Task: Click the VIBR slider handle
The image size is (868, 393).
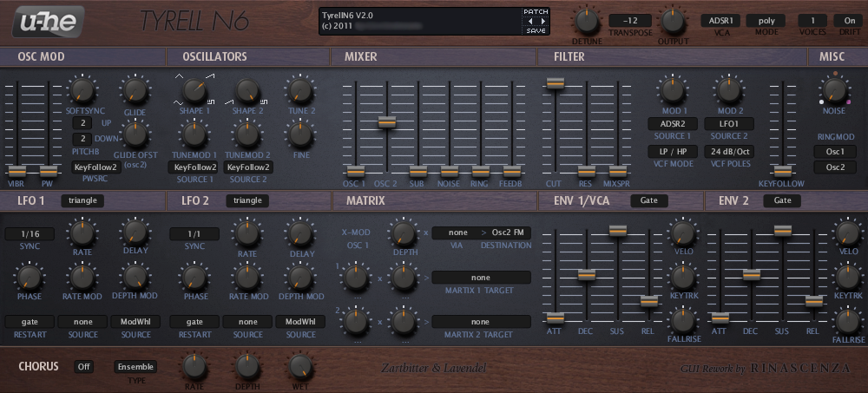Action: 16,171
